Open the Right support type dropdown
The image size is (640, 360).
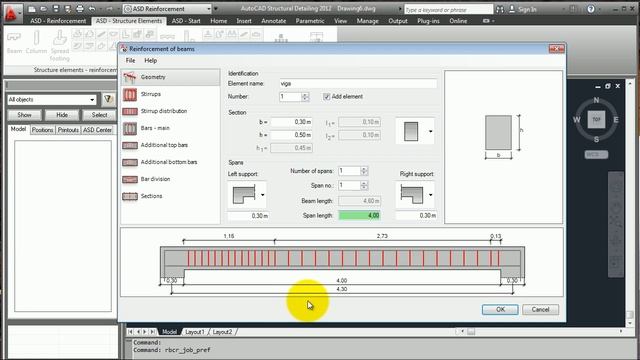click(x=430, y=195)
